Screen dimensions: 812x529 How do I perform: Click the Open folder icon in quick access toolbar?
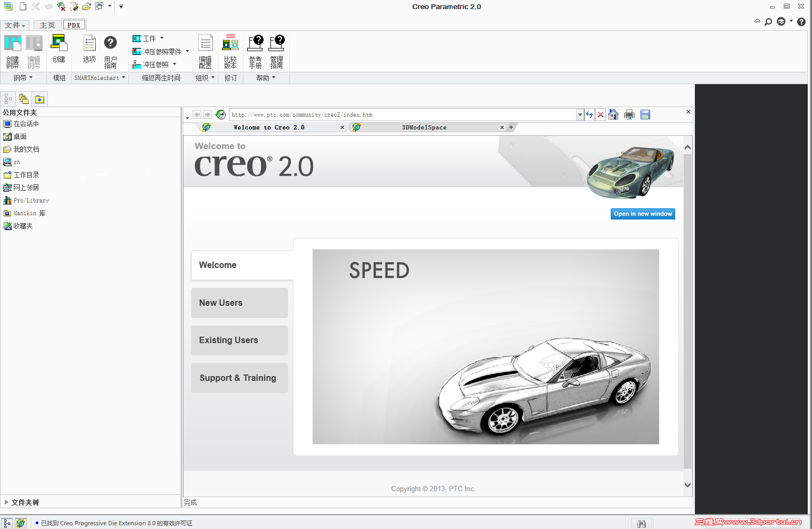tap(86, 6)
